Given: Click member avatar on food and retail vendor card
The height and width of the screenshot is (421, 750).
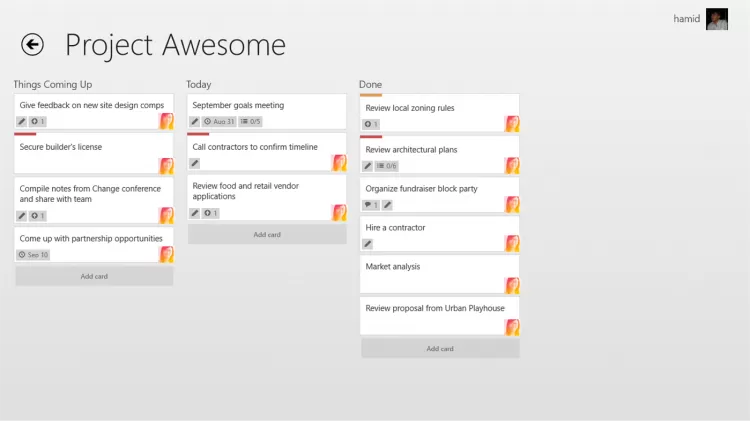Looking at the screenshot, I should click(339, 212).
